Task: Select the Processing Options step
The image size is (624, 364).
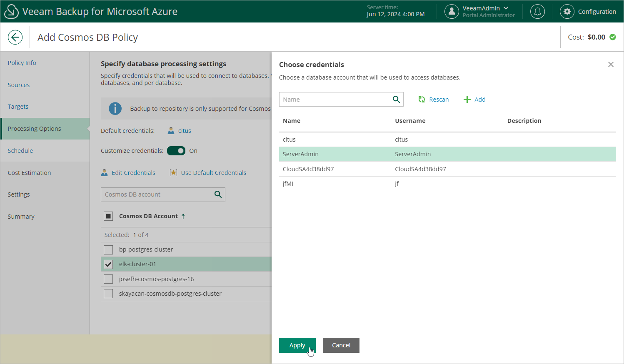Action: pyautogui.click(x=45, y=129)
